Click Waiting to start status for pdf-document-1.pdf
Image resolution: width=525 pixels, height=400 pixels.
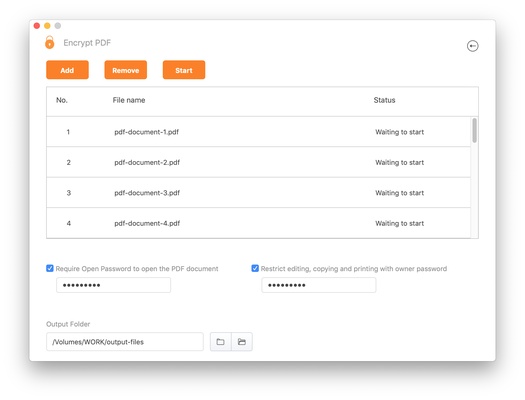click(x=399, y=132)
